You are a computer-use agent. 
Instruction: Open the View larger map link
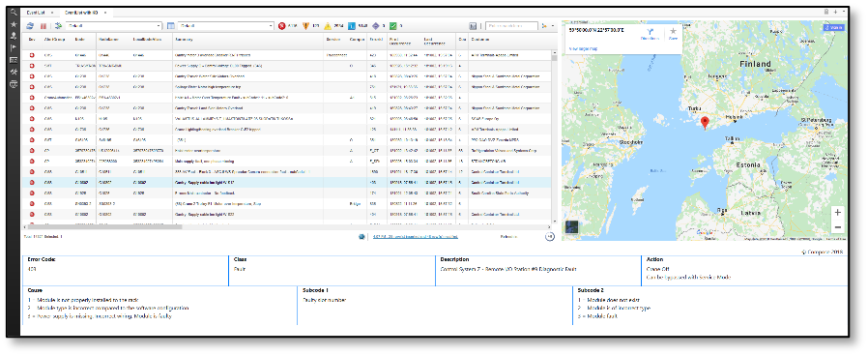click(583, 48)
